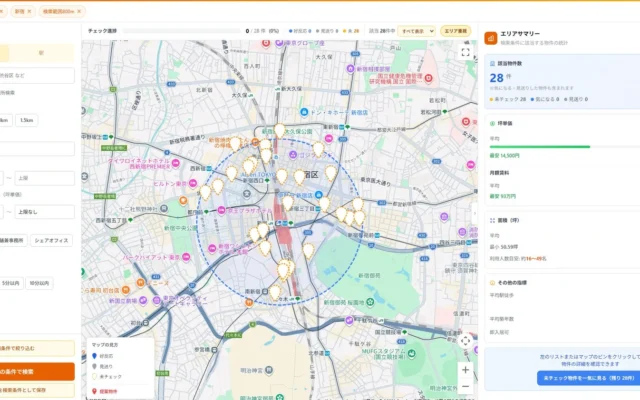Select the 1.5km radius option
The image size is (640, 400).
pyautogui.click(x=27, y=120)
